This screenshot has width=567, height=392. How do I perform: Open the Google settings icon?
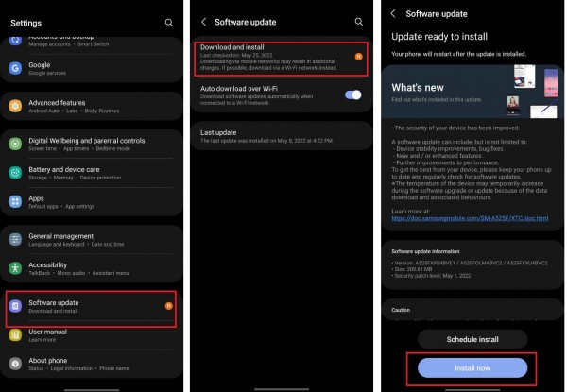point(15,68)
